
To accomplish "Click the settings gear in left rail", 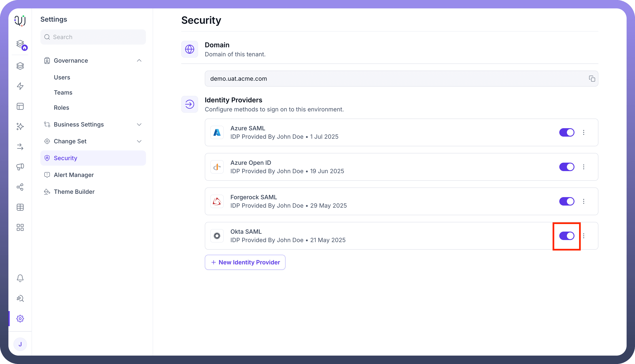I will tap(20, 319).
